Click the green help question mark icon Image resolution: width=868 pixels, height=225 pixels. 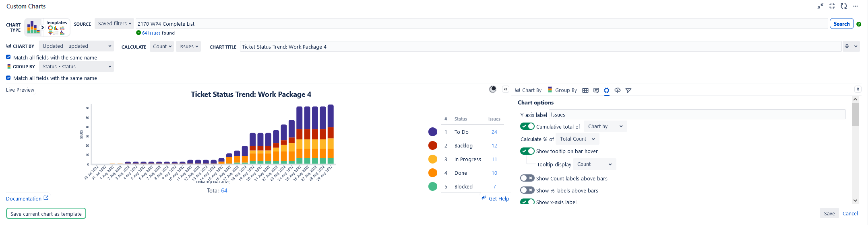point(859,24)
